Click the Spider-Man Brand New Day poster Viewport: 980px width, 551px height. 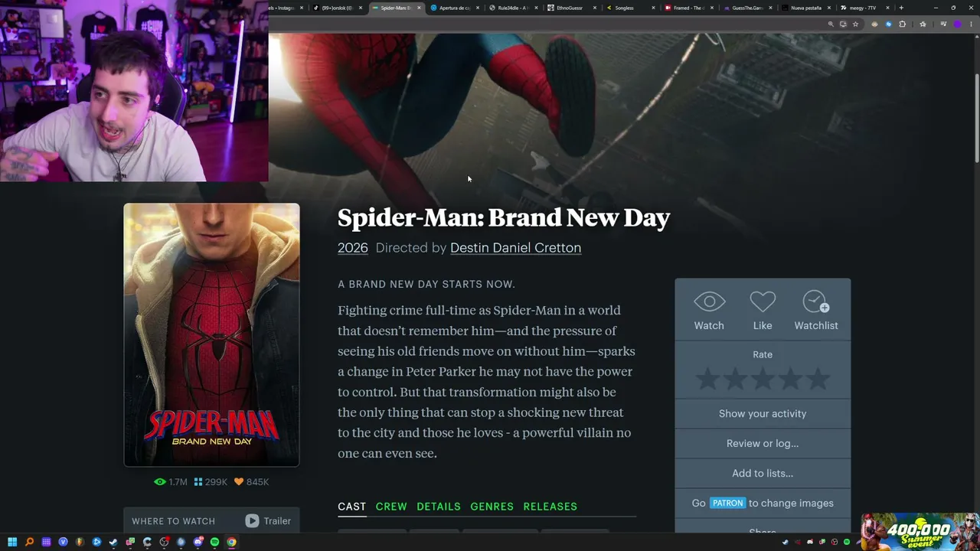pyautogui.click(x=211, y=334)
